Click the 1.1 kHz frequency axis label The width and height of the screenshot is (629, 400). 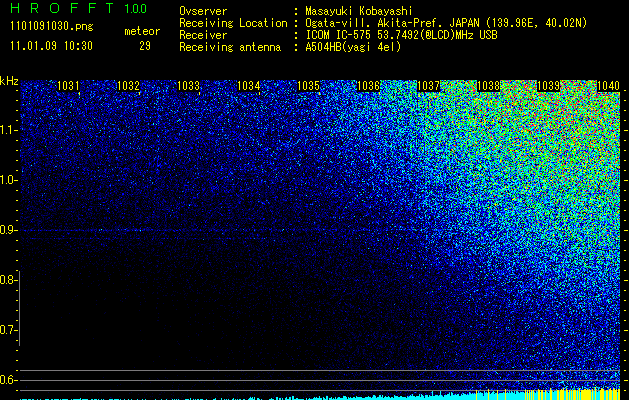point(7,130)
